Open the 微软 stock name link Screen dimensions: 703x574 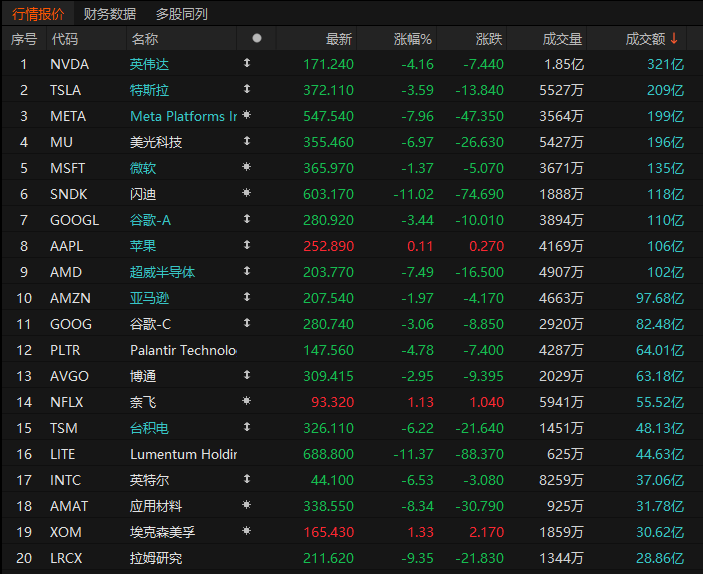click(143, 168)
